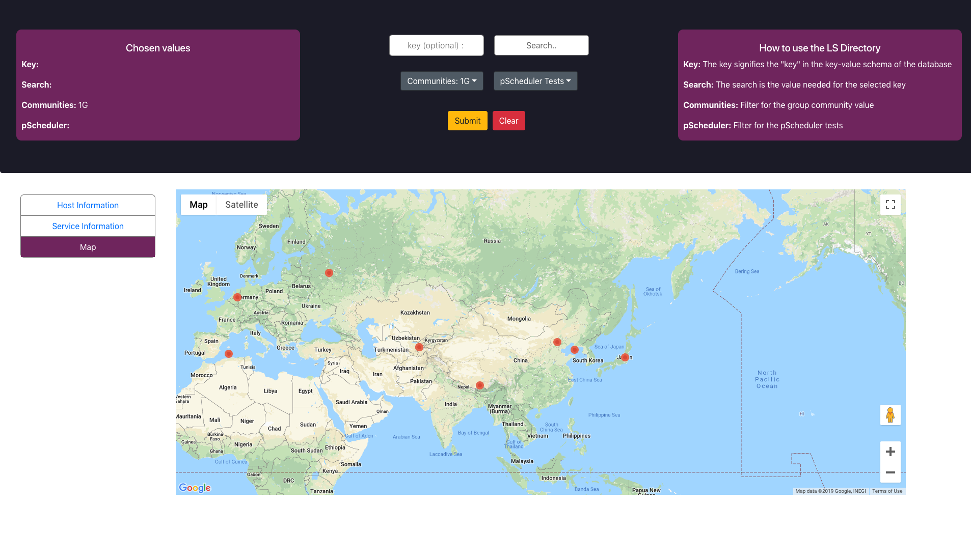Open the pScheduler Tests dropdown
This screenshot has width=971, height=560.
pyautogui.click(x=535, y=80)
